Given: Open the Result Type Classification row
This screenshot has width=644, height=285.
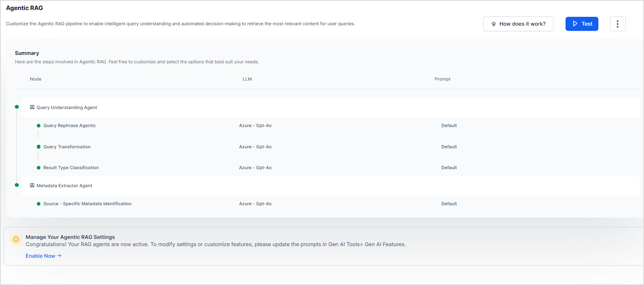Looking at the screenshot, I should pyautogui.click(x=71, y=168).
